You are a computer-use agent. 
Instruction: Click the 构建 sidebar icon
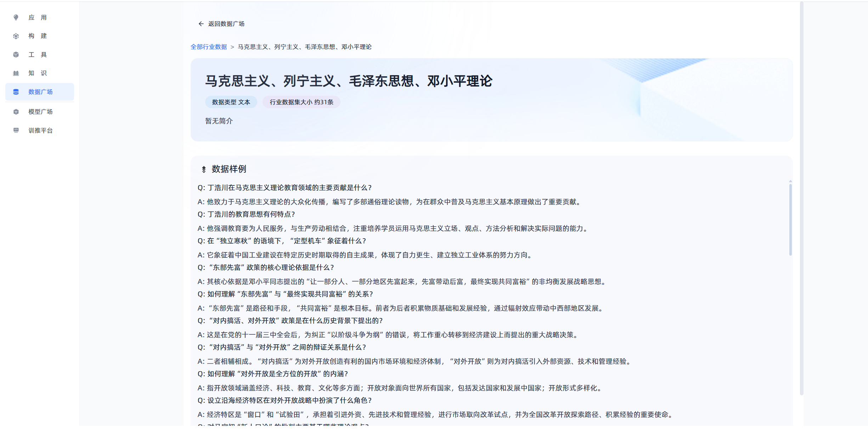[16, 36]
